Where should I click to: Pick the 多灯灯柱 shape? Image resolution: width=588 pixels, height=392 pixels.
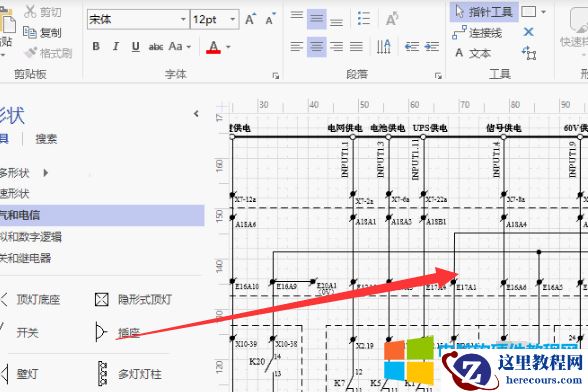point(129,374)
